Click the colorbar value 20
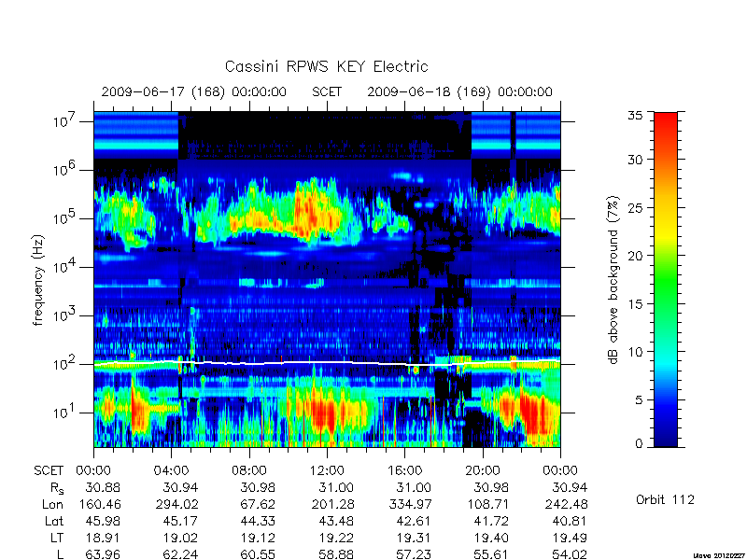 635,255
